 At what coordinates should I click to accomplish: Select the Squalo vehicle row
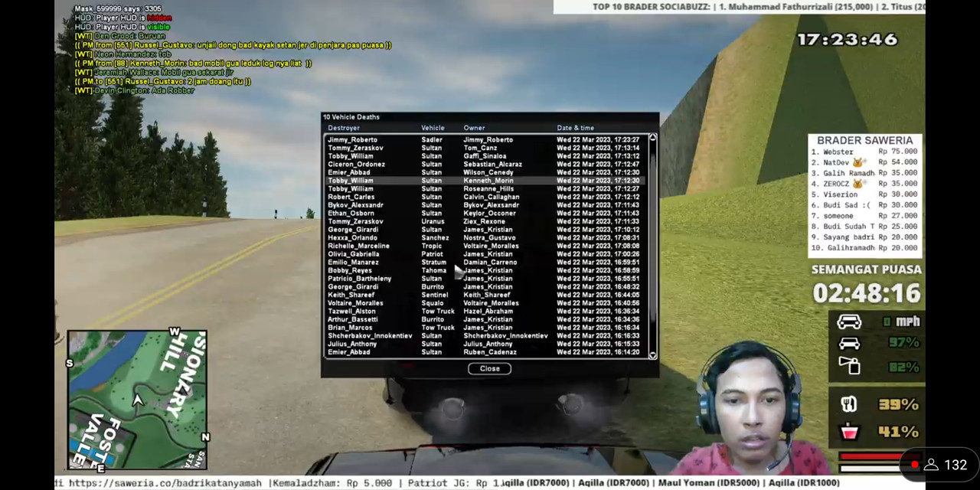pyautogui.click(x=486, y=303)
